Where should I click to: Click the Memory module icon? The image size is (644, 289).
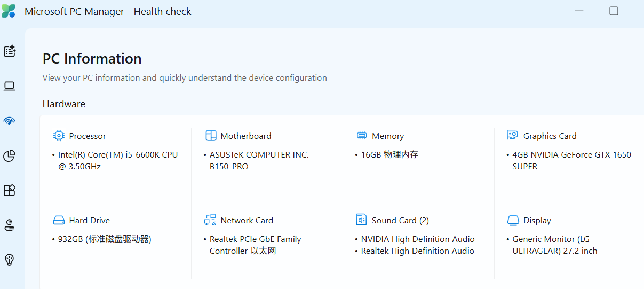[x=362, y=136]
